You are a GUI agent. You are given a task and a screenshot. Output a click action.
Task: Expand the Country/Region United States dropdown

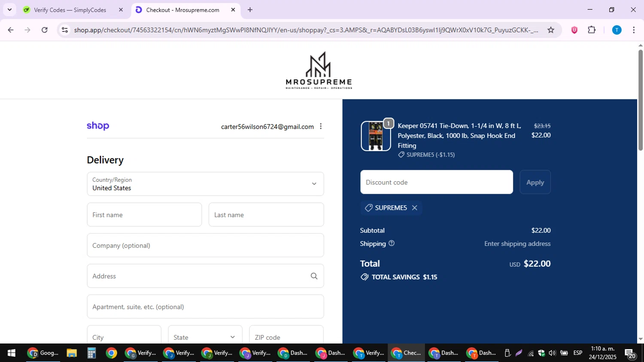pyautogui.click(x=205, y=184)
